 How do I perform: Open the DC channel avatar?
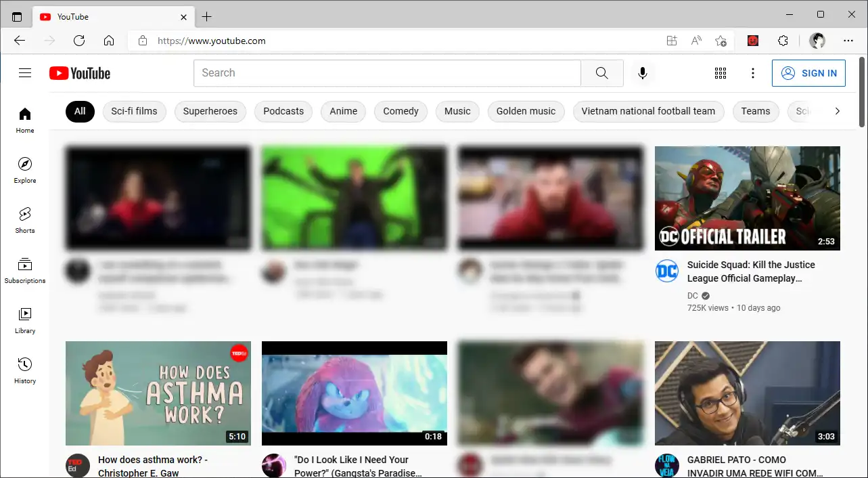click(667, 271)
